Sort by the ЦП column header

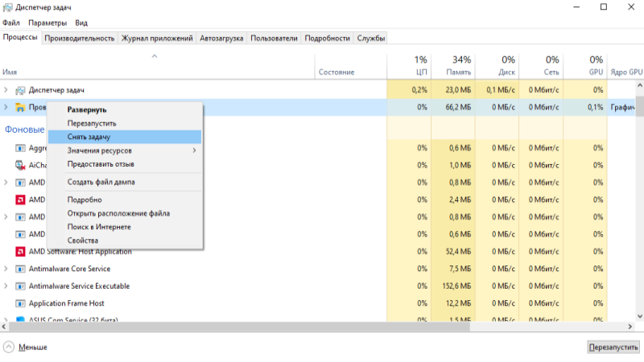pyautogui.click(x=409, y=66)
